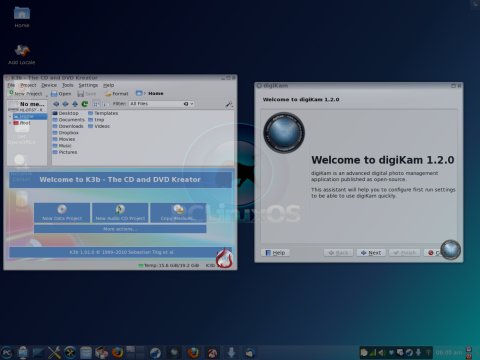Open the Device menu in K3b
Viewport: 480px width, 360px height.
[49, 85]
